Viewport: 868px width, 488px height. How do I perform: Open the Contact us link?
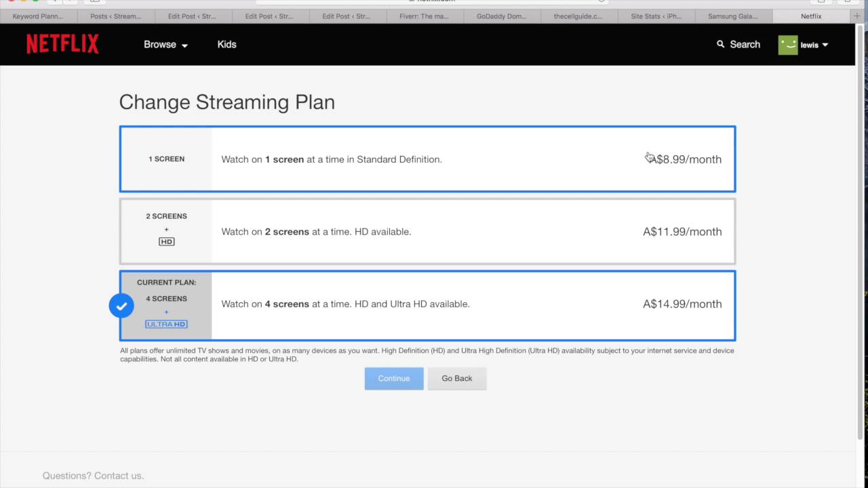[x=118, y=476]
